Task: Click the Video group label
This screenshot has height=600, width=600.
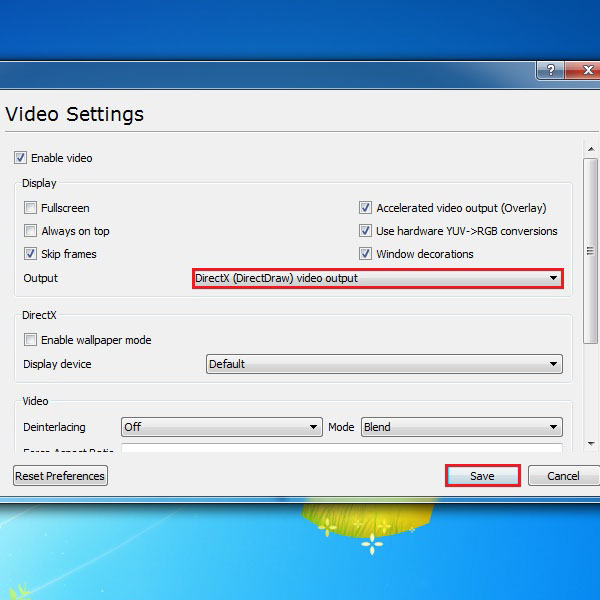Action: point(35,401)
